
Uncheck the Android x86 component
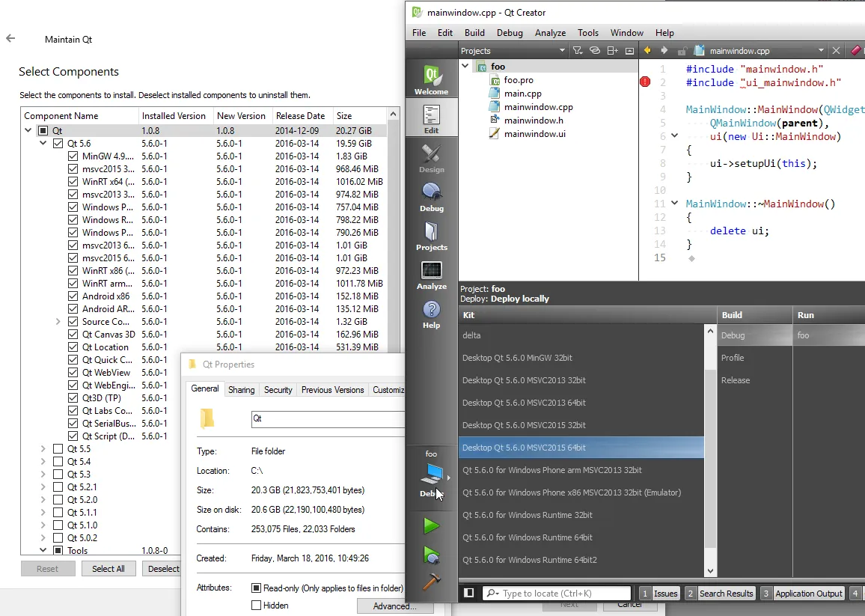(x=73, y=296)
